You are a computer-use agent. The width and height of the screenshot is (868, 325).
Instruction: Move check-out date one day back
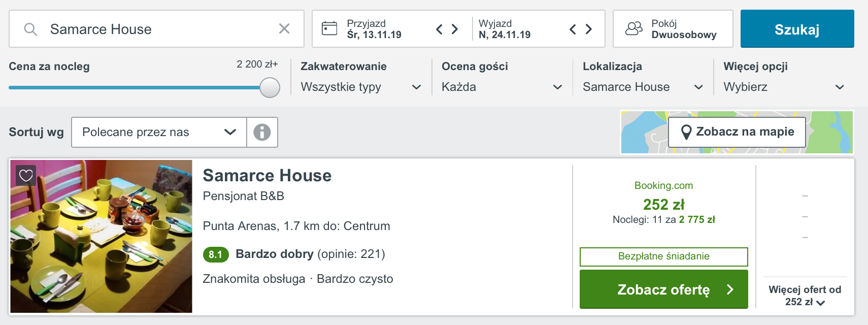click(x=573, y=29)
